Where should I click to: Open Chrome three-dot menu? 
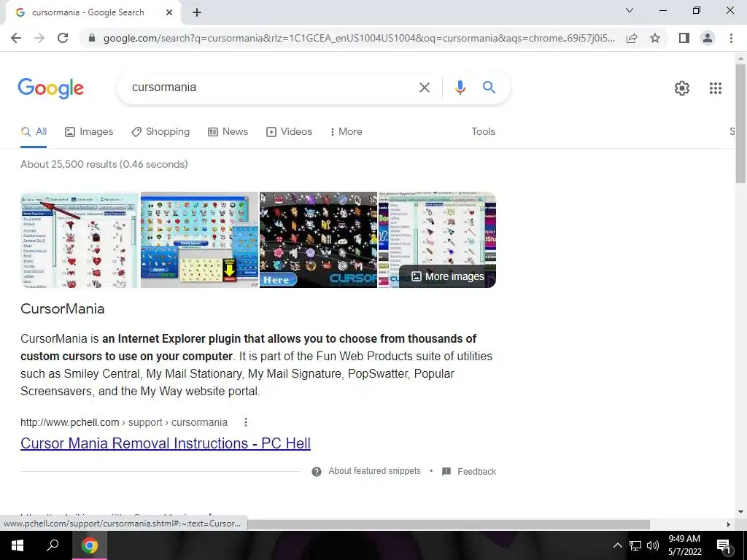point(731,38)
